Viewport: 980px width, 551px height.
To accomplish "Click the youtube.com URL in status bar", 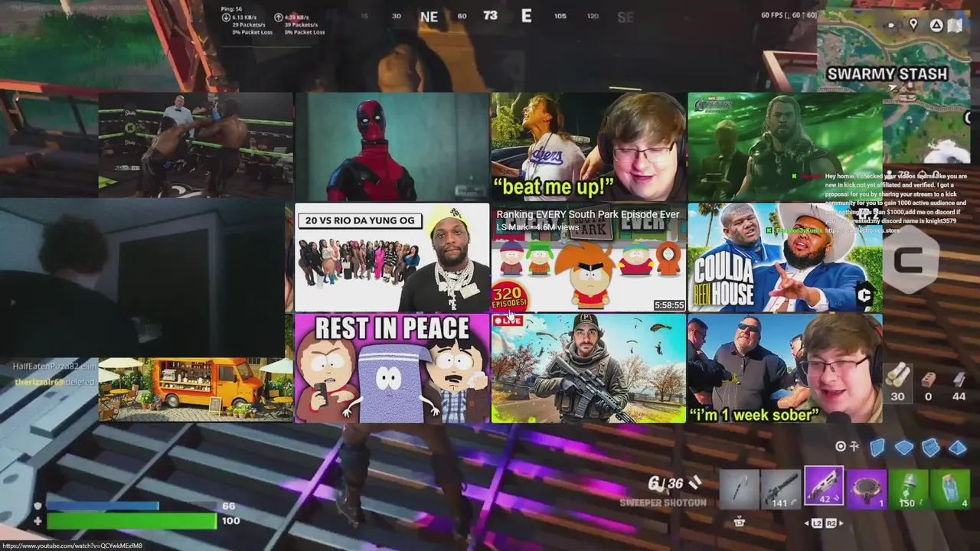I will (x=72, y=546).
